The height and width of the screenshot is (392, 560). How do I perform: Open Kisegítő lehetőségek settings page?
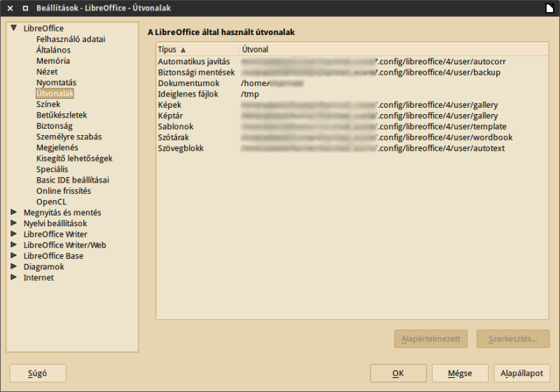tap(74, 158)
